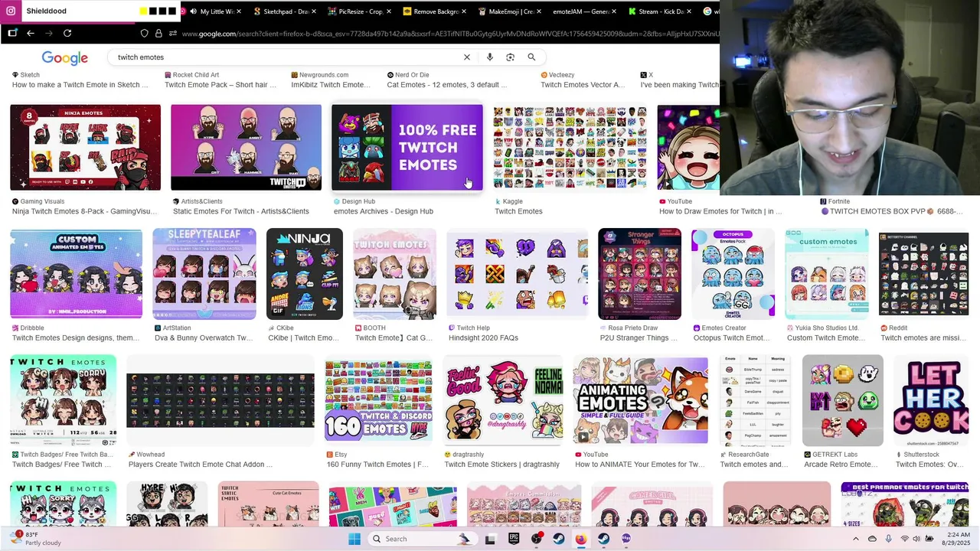
Task: Open Ninja Twitch Emotes 8-Pack link
Action: [x=84, y=211]
